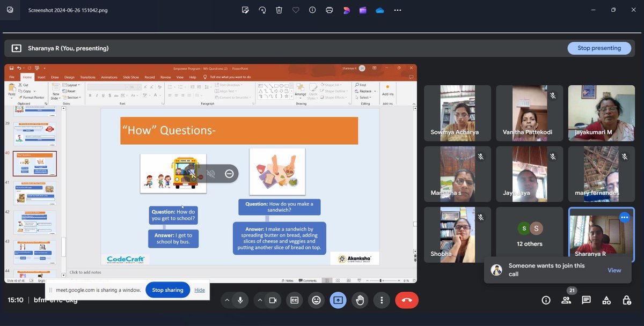Click View on the join request notification

tap(614, 270)
